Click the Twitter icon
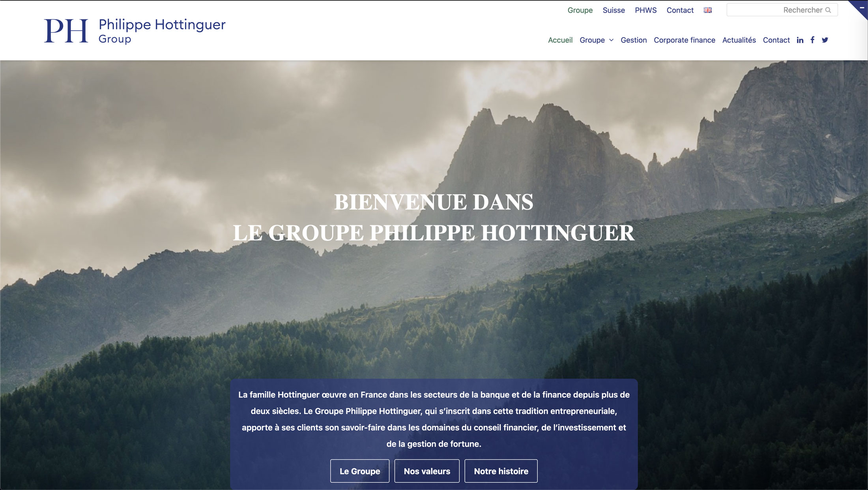The image size is (868, 490). pos(826,40)
